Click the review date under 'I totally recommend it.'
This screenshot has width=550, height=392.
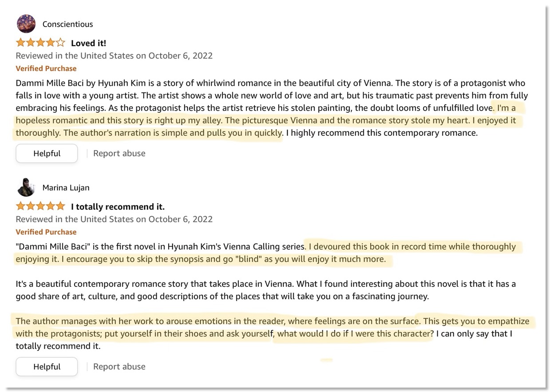click(114, 219)
